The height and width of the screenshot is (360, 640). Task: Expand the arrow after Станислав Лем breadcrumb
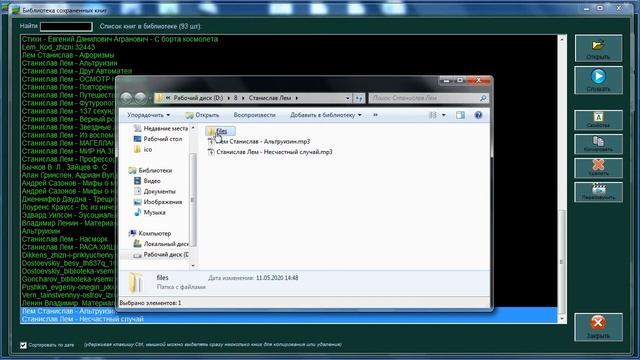297,98
